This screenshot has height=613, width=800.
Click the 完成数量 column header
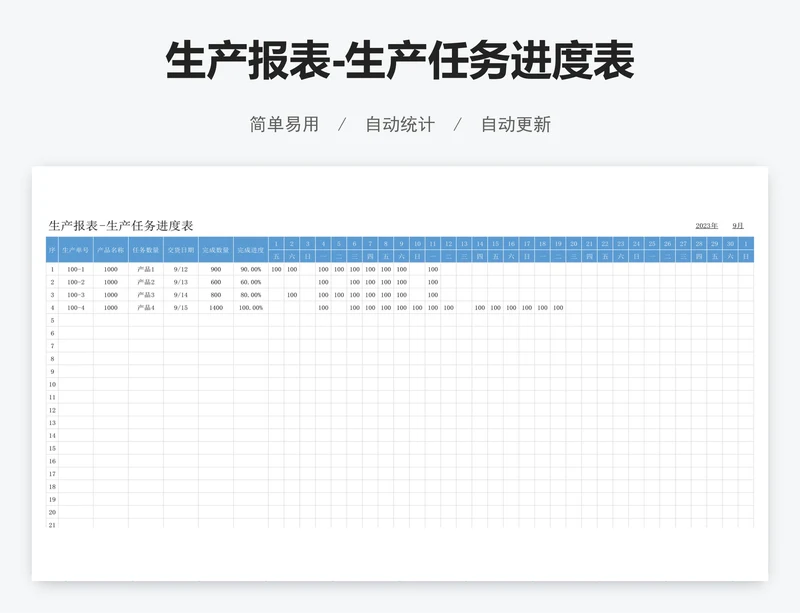tap(216, 250)
